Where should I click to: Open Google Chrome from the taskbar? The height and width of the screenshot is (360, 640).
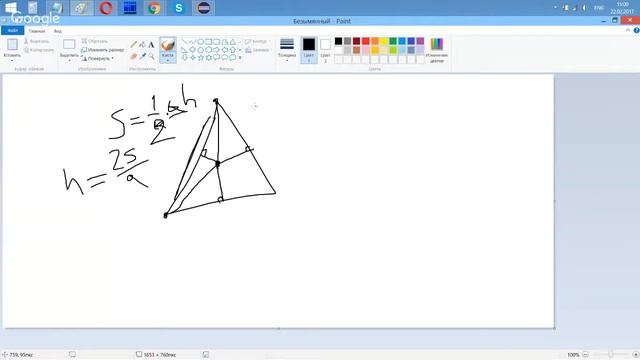point(154,8)
